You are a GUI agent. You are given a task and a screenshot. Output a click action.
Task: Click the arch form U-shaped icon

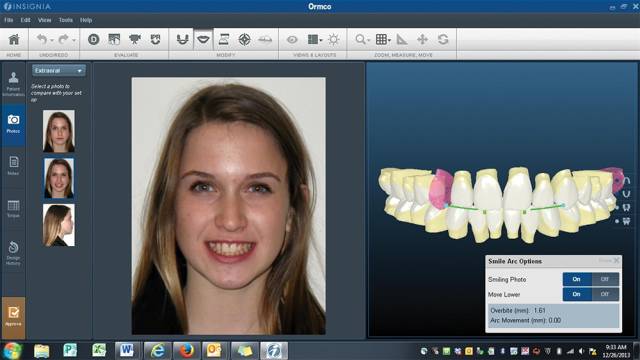[182, 39]
